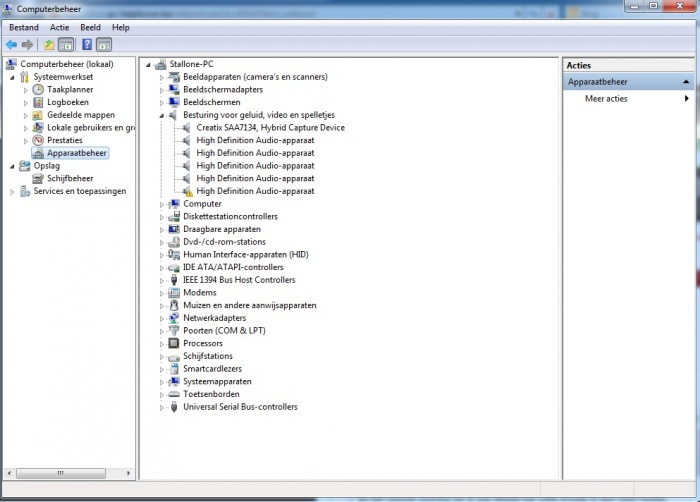This screenshot has height=502, width=700.
Task: Toggle show/hide console tree toolbar button
Action: coord(66,45)
